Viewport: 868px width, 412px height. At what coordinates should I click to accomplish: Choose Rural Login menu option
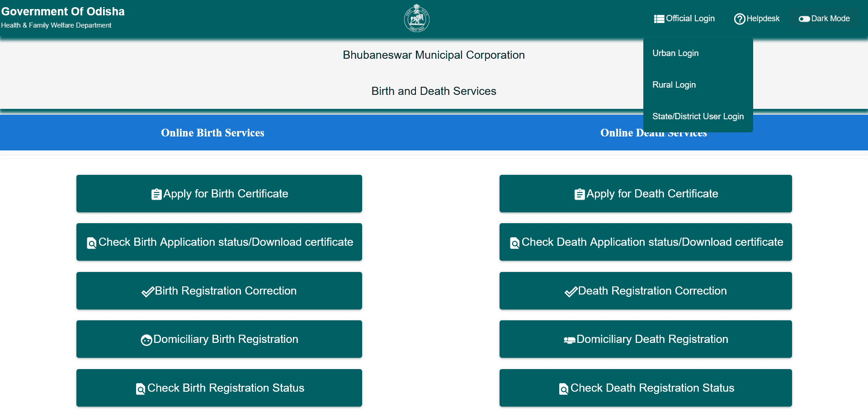(674, 85)
